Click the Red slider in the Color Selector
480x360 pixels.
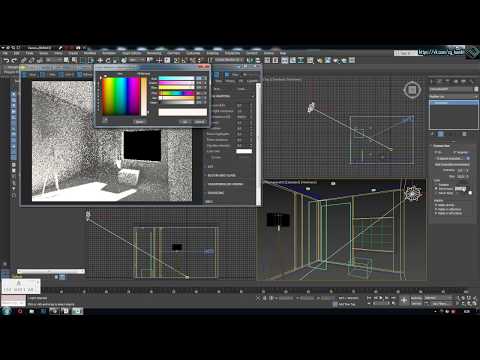[x=176, y=78]
